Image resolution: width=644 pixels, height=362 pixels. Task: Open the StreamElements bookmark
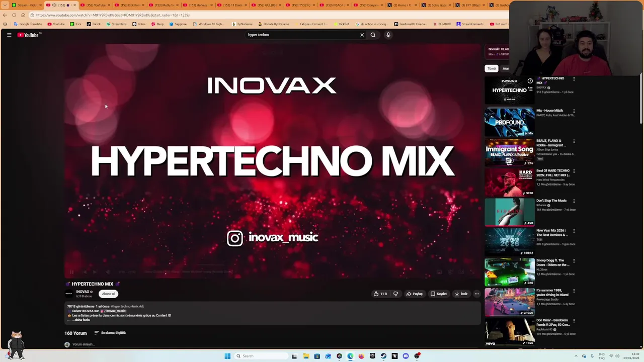tap(470, 24)
